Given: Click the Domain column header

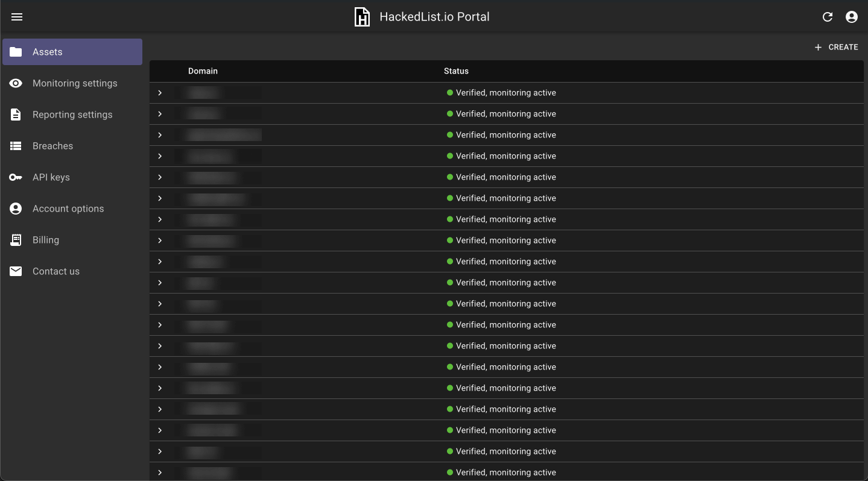Looking at the screenshot, I should [203, 71].
